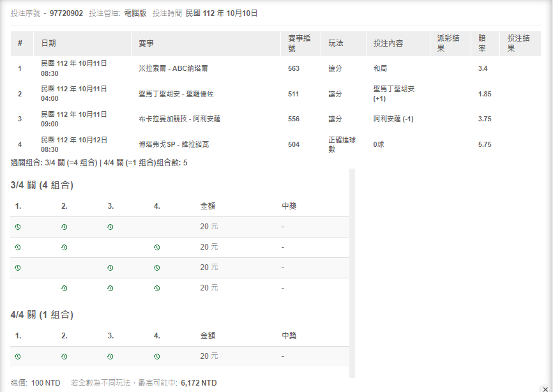Screen dimensions: 553x392
Task: Click bet content 聖馬丁聖胡安 (+1)
Action: (x=394, y=94)
